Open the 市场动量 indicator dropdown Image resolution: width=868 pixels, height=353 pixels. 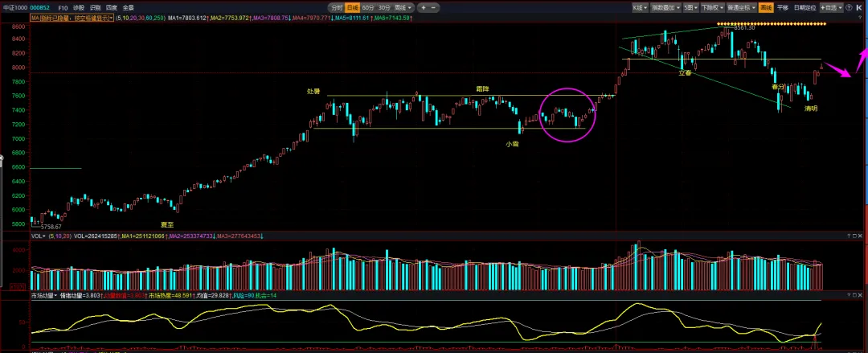coord(43,296)
